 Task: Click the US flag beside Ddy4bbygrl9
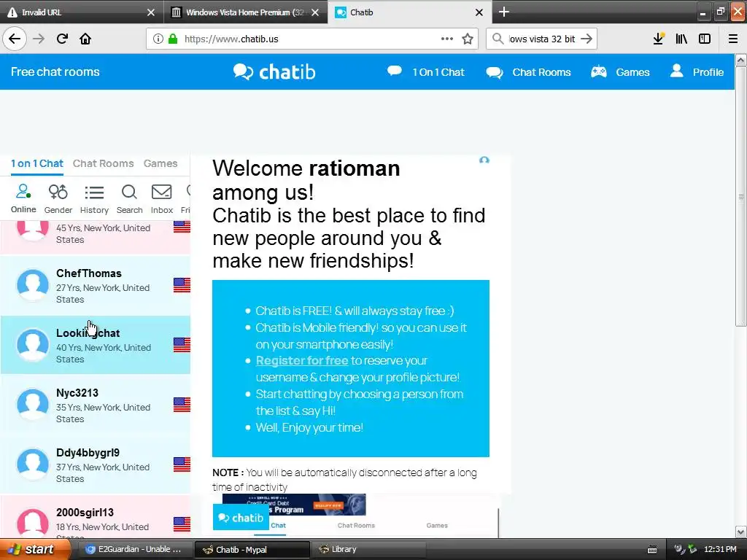click(182, 464)
